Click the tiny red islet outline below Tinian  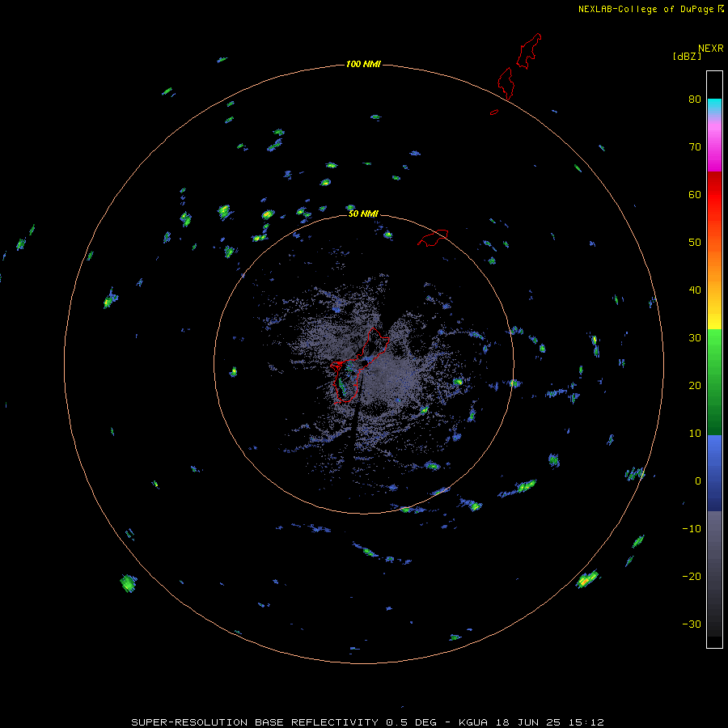point(494,112)
